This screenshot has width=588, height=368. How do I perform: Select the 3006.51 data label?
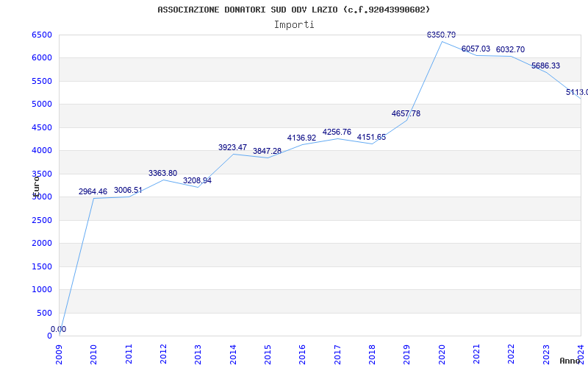click(128, 190)
